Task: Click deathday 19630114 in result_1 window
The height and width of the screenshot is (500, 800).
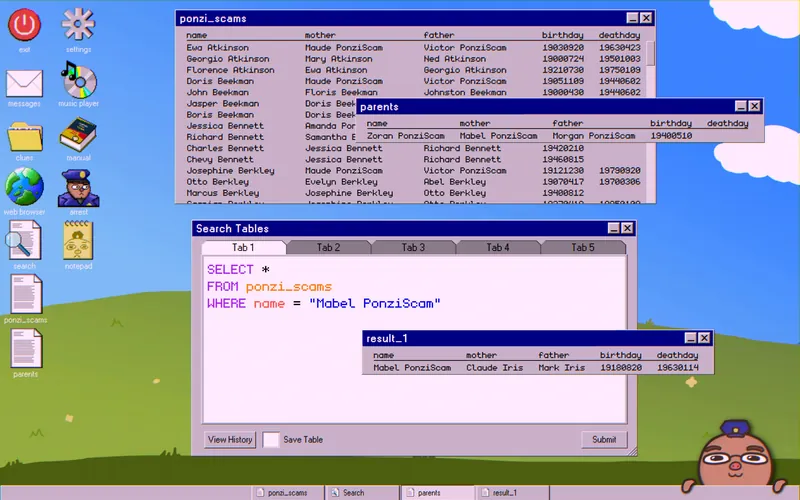Action: [678, 368]
